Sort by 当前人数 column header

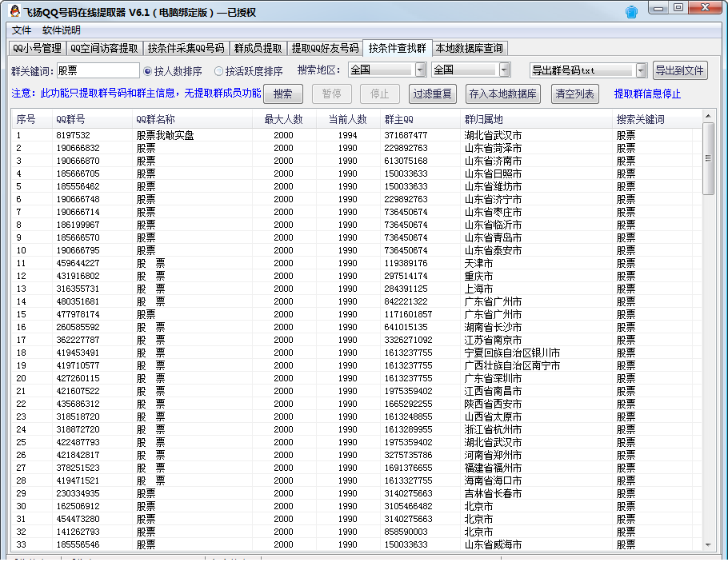[x=348, y=119]
